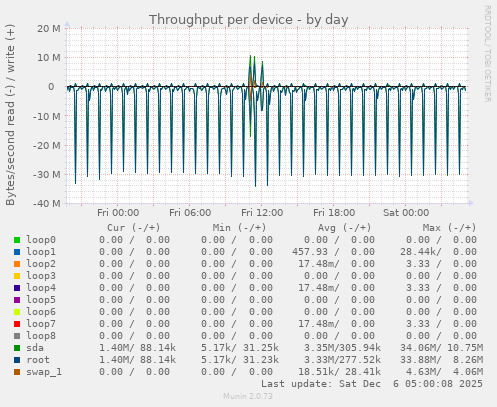Click the 'Max (-/+)' column header
497x407 pixels.
coord(449,228)
